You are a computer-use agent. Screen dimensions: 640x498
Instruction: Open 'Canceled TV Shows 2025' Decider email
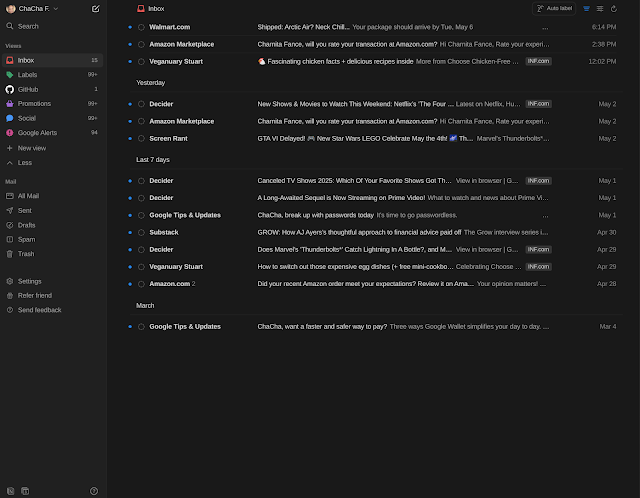click(375, 181)
